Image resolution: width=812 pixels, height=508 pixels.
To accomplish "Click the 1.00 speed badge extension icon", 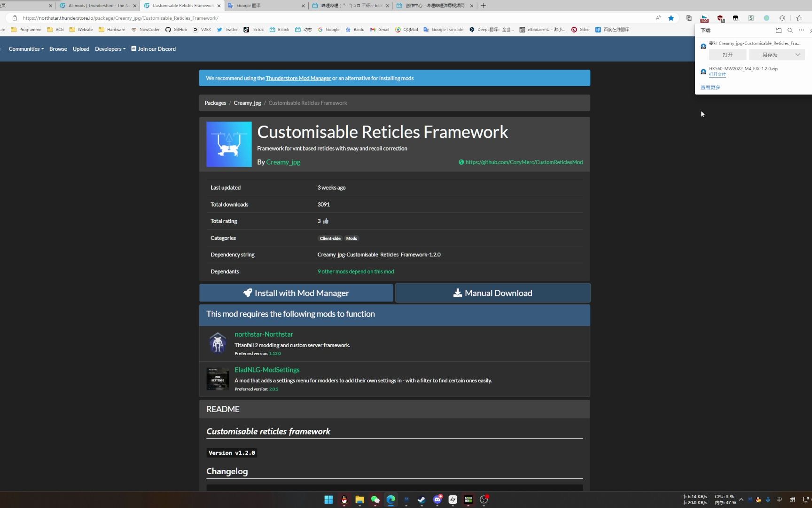I will 704,18.
